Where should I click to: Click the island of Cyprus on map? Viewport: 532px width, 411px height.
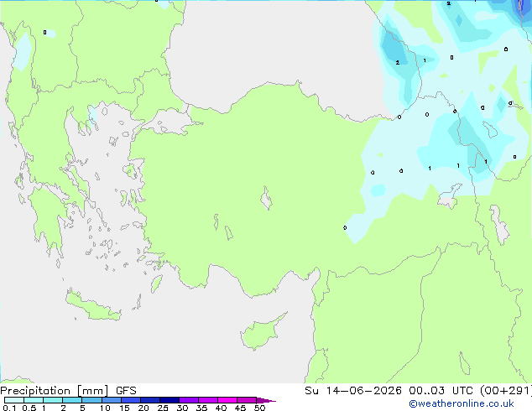coord(259,333)
